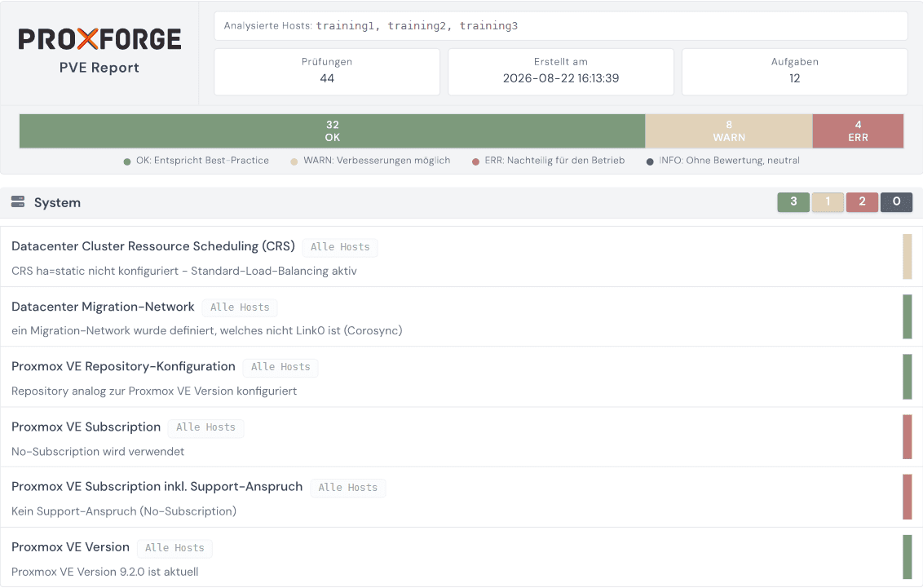The width and height of the screenshot is (923, 588).
Task: Expand the System section header
Action: [x=461, y=202]
